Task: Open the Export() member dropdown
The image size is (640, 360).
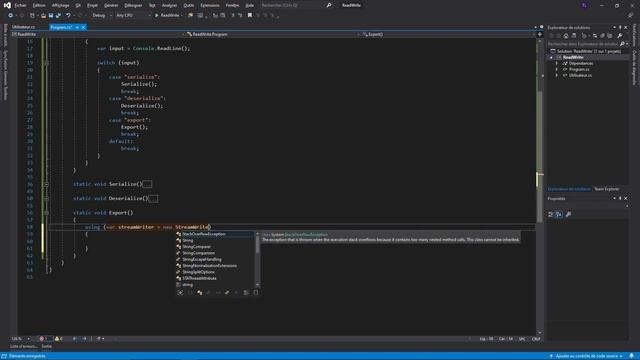Action: click(449, 35)
